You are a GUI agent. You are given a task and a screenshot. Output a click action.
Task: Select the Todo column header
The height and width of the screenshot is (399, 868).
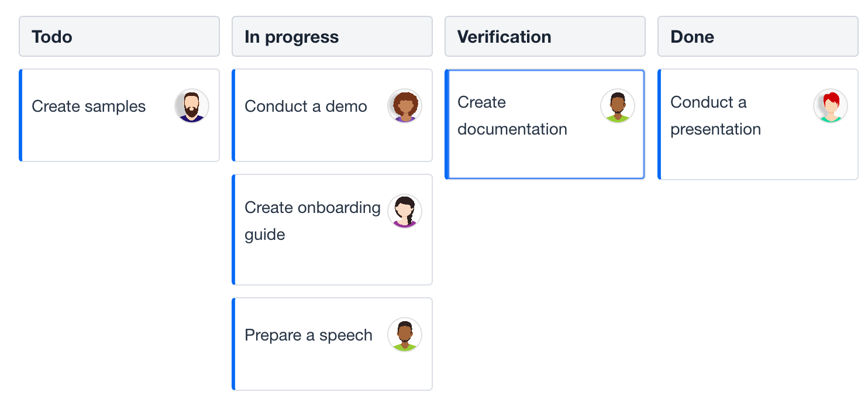point(119,36)
